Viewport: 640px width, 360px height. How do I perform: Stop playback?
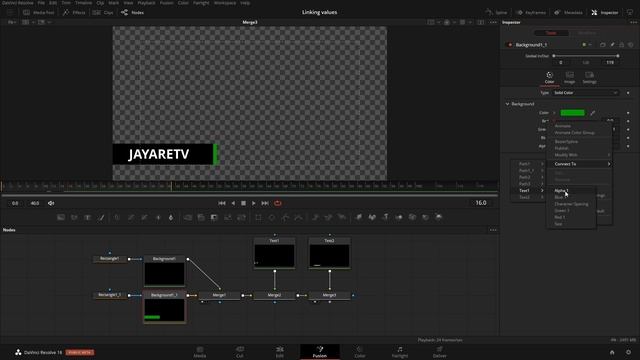(243, 203)
